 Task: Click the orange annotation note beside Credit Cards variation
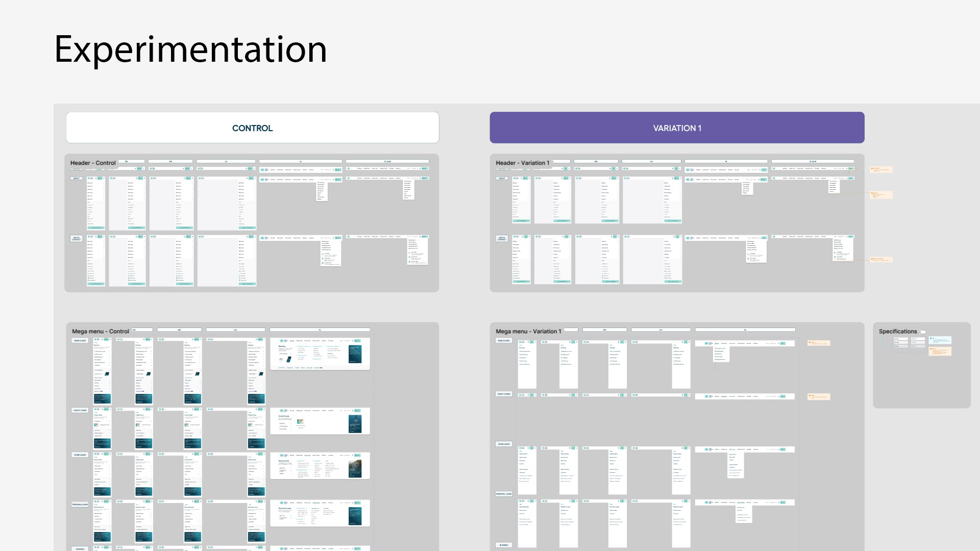[819, 396]
